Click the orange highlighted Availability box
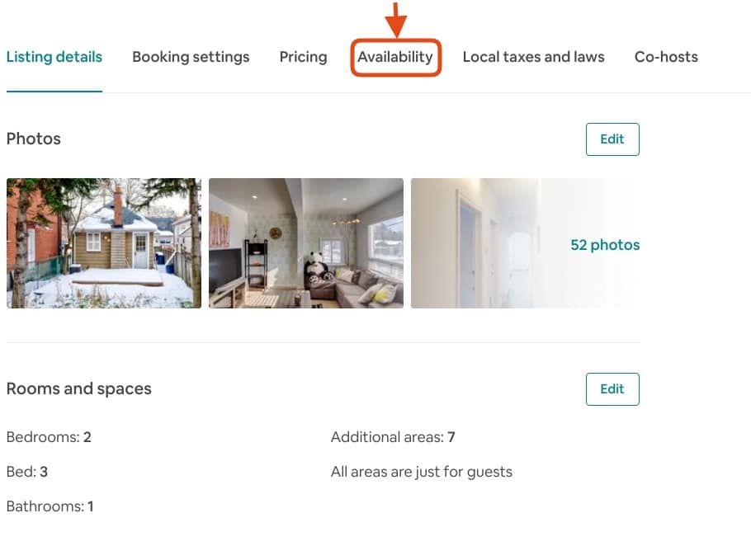 [x=395, y=57]
